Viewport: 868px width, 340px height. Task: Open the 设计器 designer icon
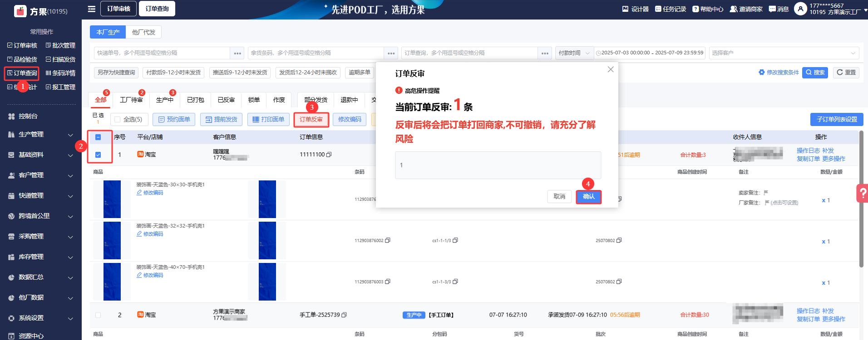625,9
